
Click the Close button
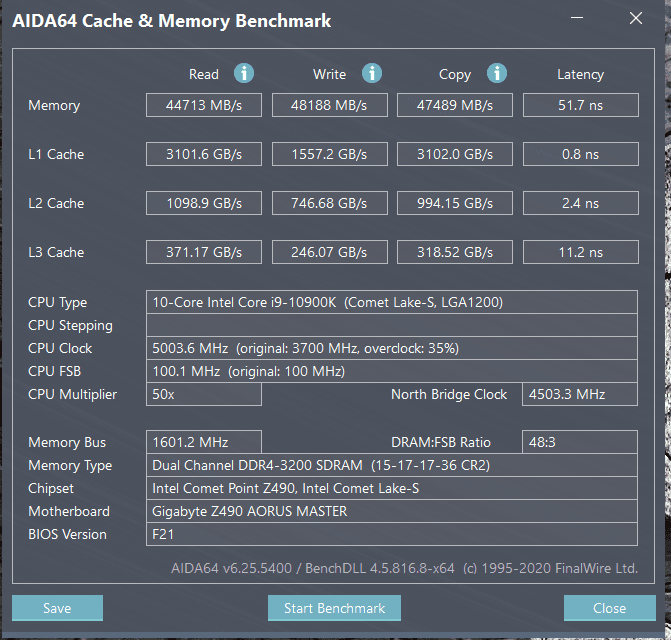609,607
